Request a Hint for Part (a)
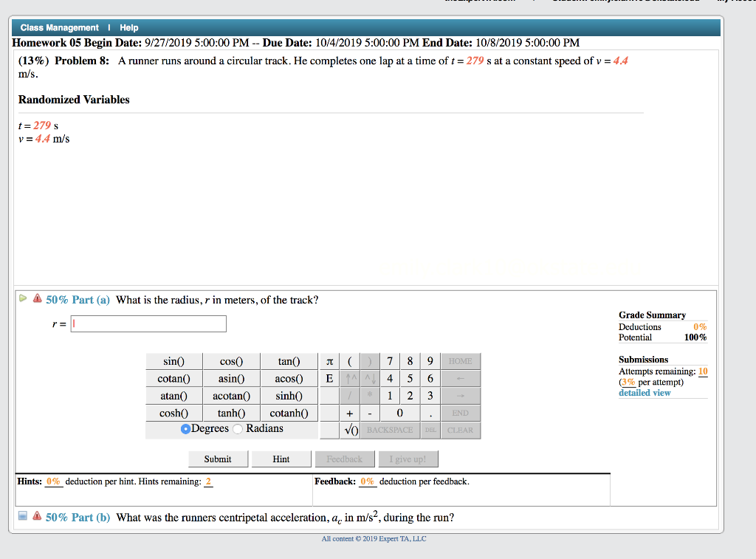 click(x=281, y=459)
